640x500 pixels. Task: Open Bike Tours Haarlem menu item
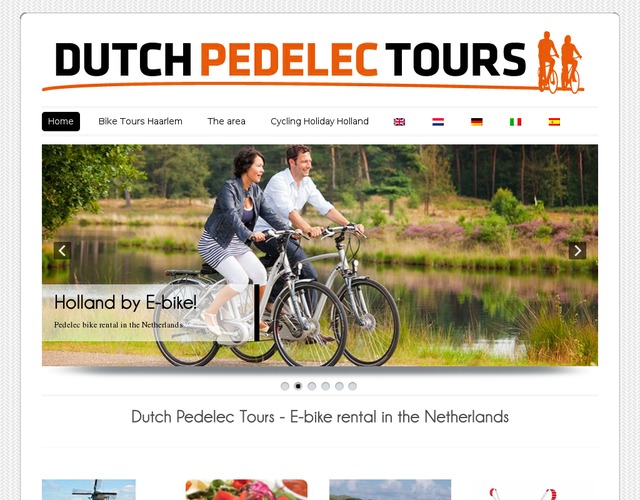(x=140, y=122)
